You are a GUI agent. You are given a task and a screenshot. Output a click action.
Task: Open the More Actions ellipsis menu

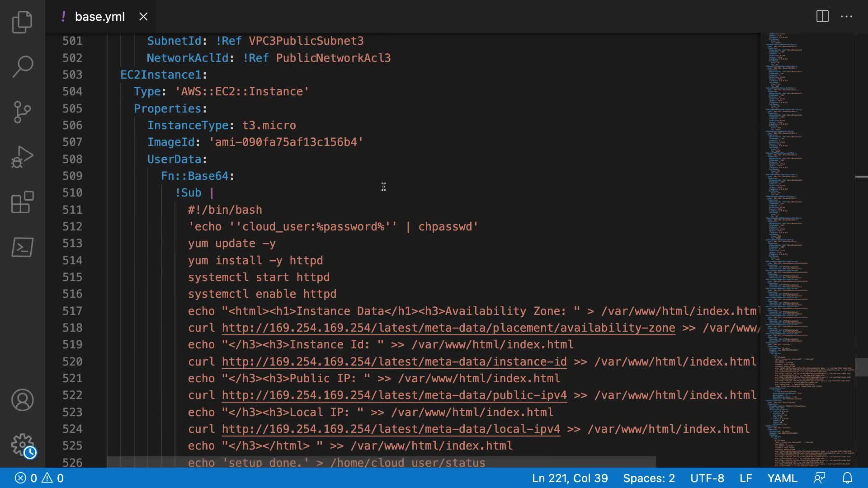(846, 17)
